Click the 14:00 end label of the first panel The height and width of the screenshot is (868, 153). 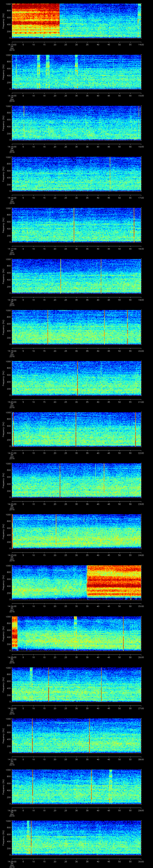(x=141, y=44)
